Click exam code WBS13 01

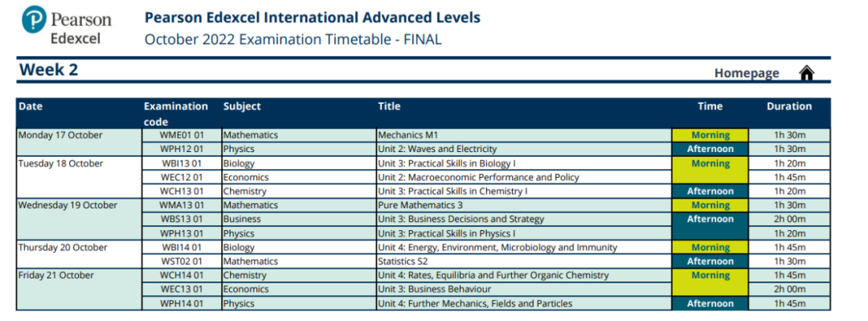(182, 219)
